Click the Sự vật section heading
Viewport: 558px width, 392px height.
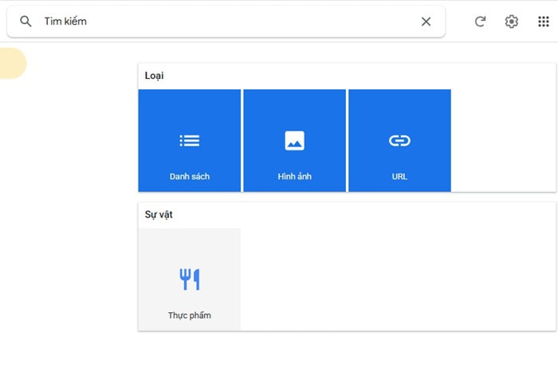159,214
